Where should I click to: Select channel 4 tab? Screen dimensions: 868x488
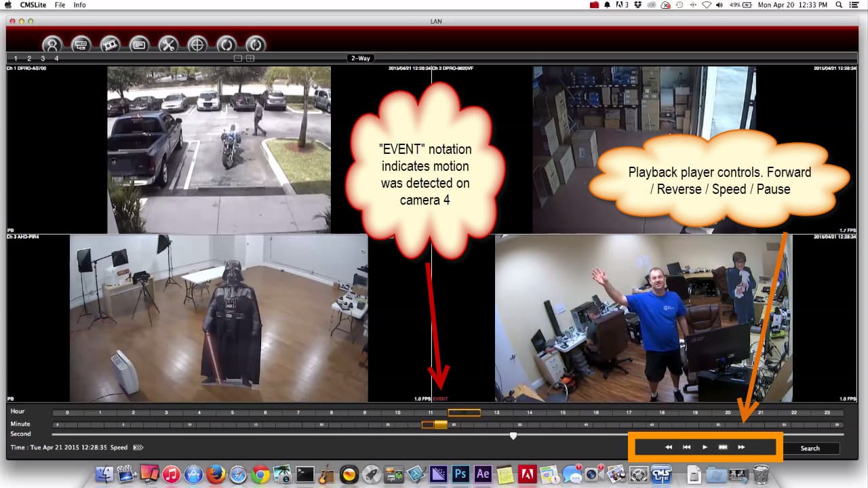pyautogui.click(x=56, y=58)
